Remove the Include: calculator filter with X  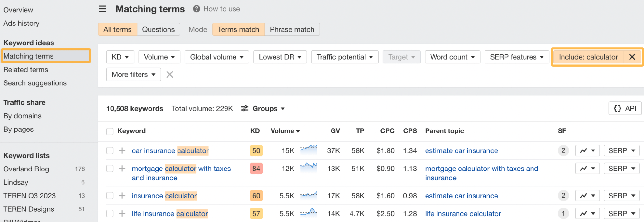click(632, 57)
